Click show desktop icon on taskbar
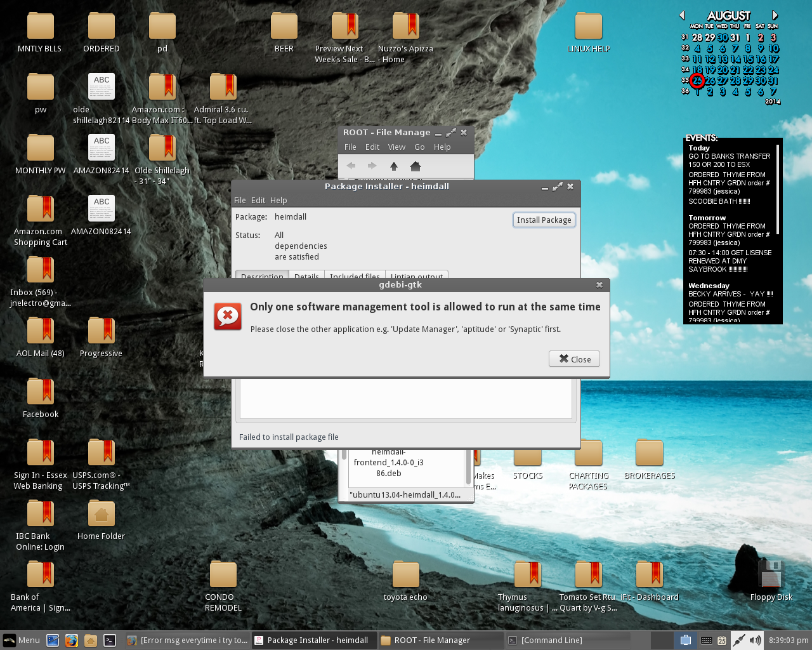Viewport: 812px width, 650px height. pyautogui.click(x=53, y=640)
